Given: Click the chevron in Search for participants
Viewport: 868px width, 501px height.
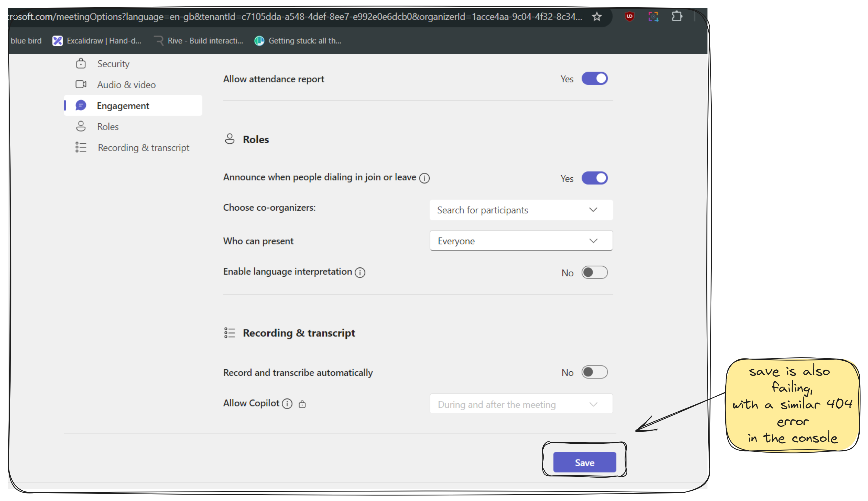Looking at the screenshot, I should 593,210.
